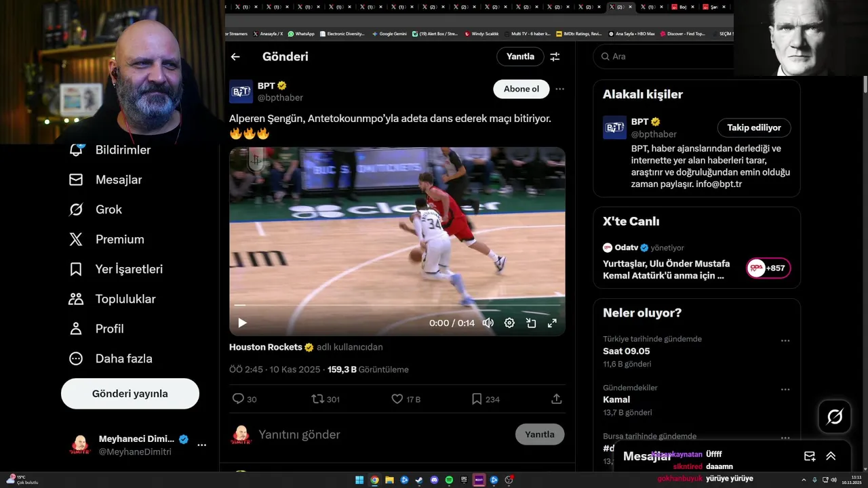The image size is (868, 488).
Task: Open Spotify from the taskbar
Action: coord(449,481)
